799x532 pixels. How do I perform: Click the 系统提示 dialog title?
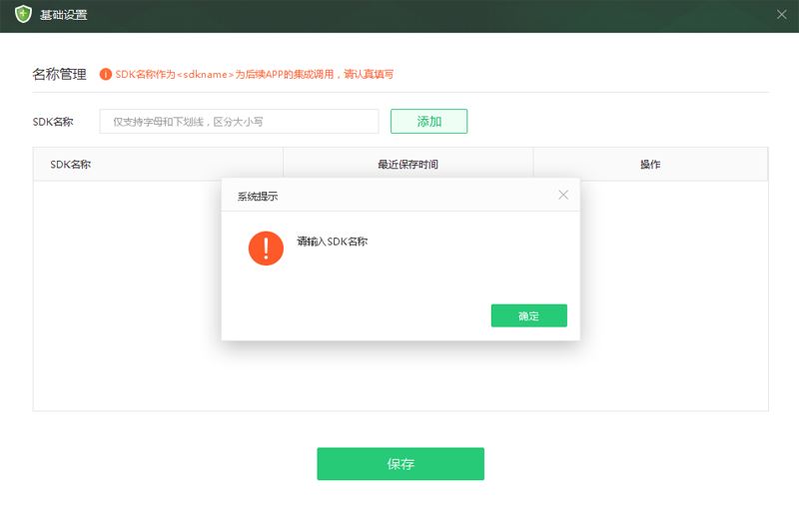click(258, 196)
